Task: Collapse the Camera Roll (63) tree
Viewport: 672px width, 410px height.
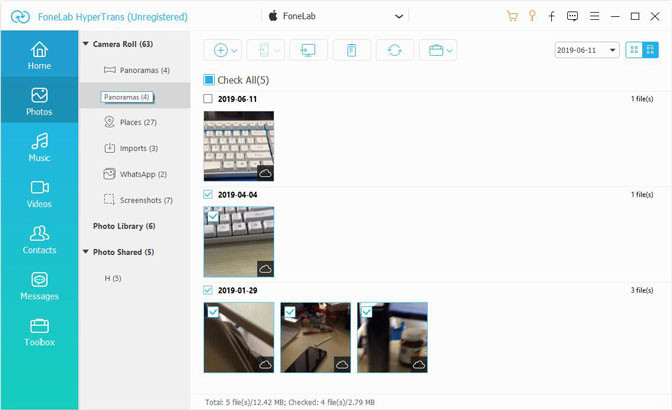Action: coord(86,44)
